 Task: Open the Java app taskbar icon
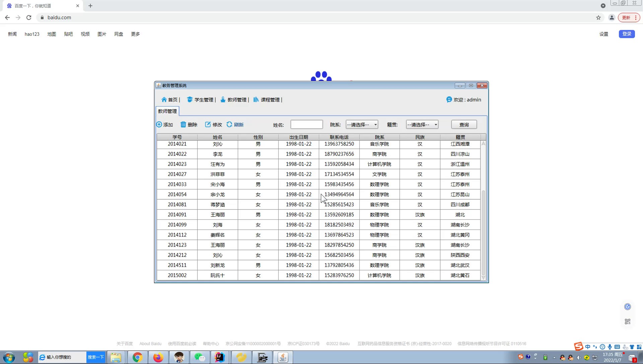click(283, 357)
